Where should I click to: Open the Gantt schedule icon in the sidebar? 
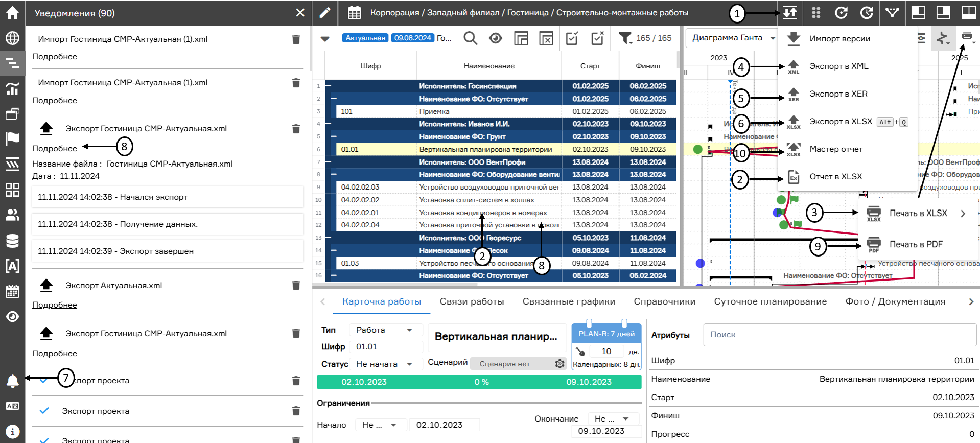tap(12, 63)
